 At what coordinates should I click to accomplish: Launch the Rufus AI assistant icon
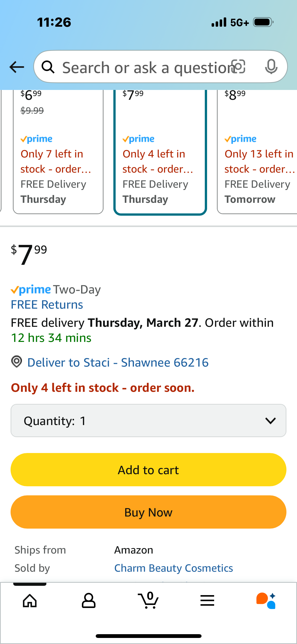coord(266,601)
